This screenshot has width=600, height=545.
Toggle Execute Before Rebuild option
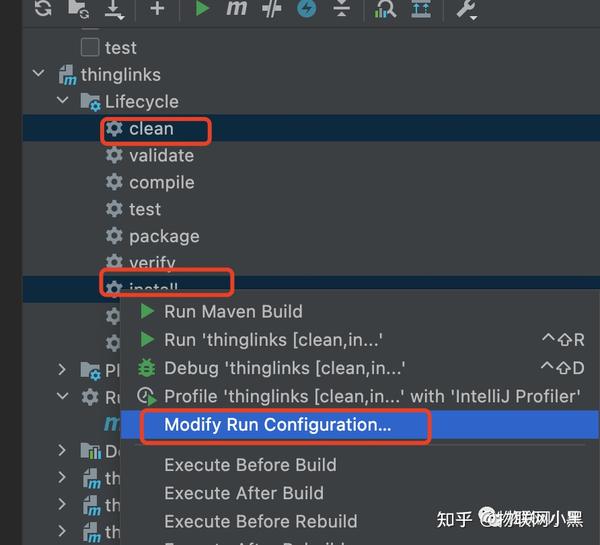tap(360, 522)
